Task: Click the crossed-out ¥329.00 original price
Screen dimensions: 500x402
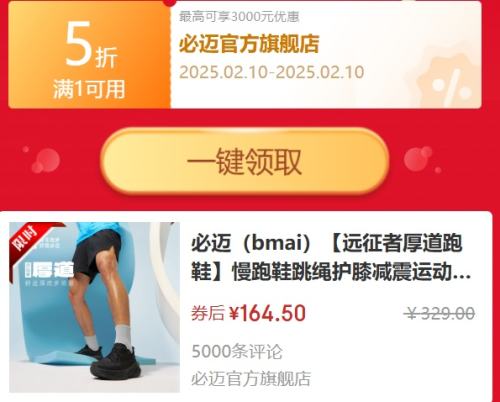Action: click(441, 313)
